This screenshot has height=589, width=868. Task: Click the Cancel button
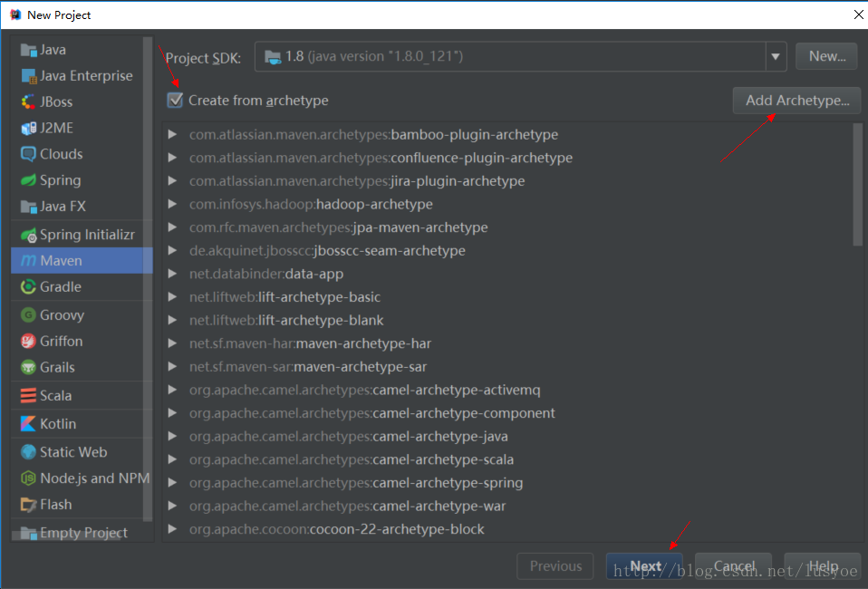point(734,566)
